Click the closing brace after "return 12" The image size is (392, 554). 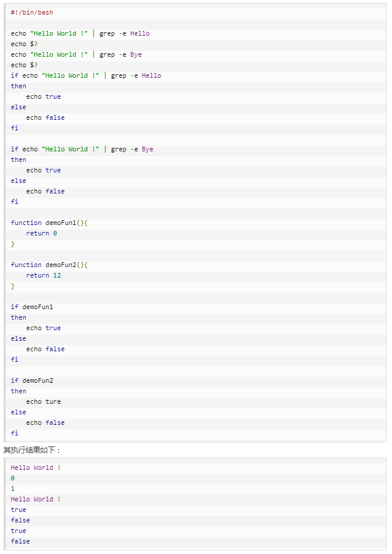pos(13,286)
